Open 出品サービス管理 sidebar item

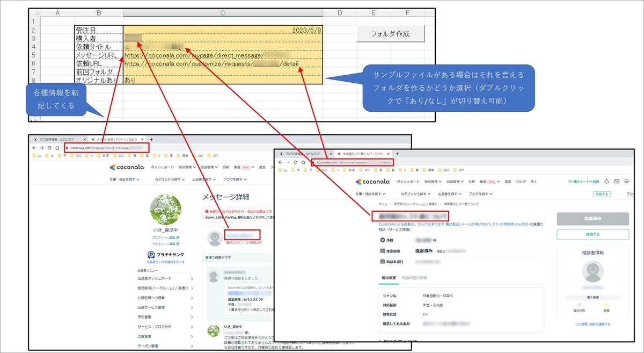pyautogui.click(x=166, y=307)
